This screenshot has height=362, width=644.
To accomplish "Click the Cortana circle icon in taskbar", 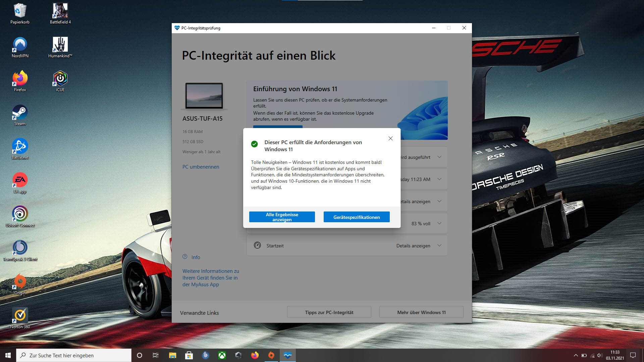I will [x=140, y=355].
